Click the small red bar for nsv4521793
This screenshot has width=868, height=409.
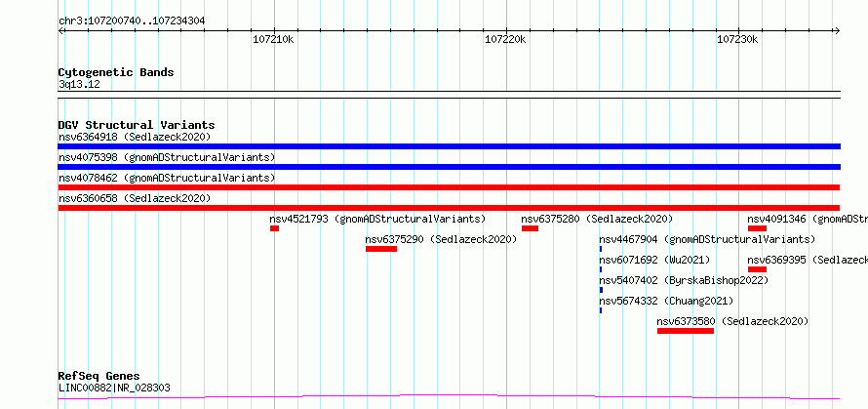275,228
